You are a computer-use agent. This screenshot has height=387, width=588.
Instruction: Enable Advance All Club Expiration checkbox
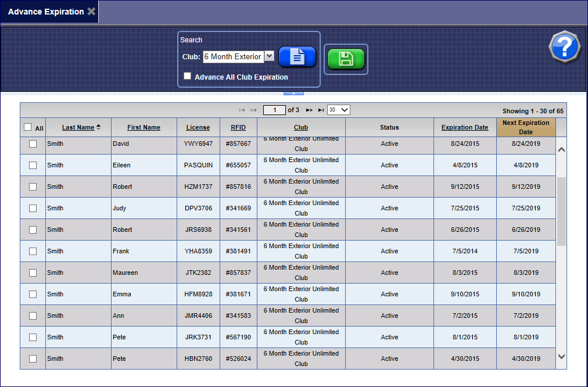coord(187,76)
